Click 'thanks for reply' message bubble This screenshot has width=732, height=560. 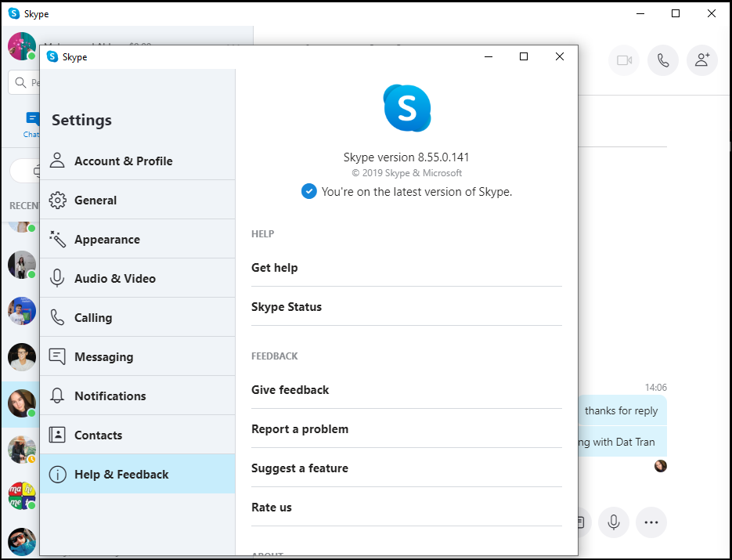(x=622, y=410)
